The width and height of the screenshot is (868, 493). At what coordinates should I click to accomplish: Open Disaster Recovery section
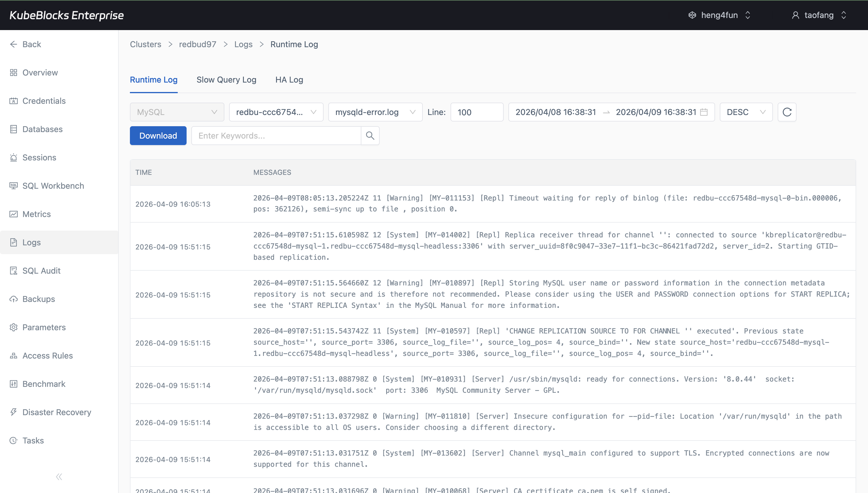tap(57, 412)
